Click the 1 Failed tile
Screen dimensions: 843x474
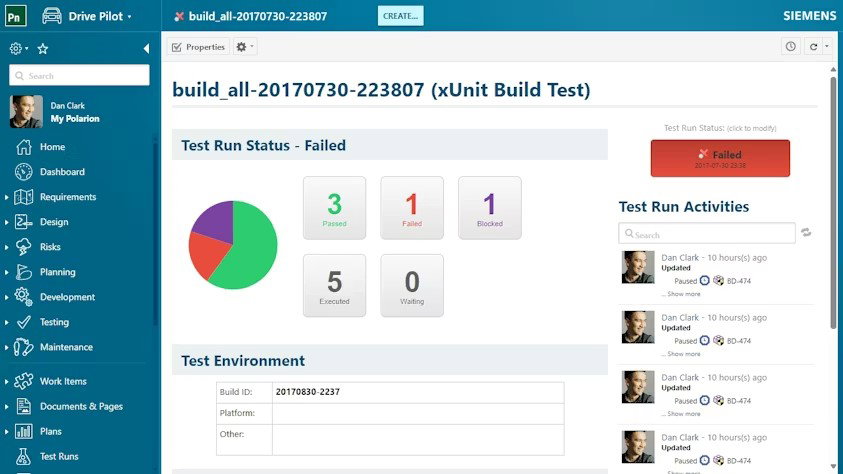(412, 208)
